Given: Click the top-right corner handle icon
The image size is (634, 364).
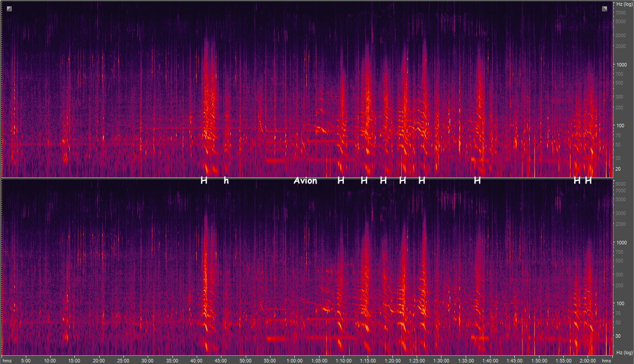Looking at the screenshot, I should 605,9.
